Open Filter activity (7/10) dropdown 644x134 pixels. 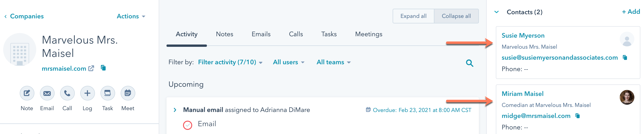click(230, 62)
